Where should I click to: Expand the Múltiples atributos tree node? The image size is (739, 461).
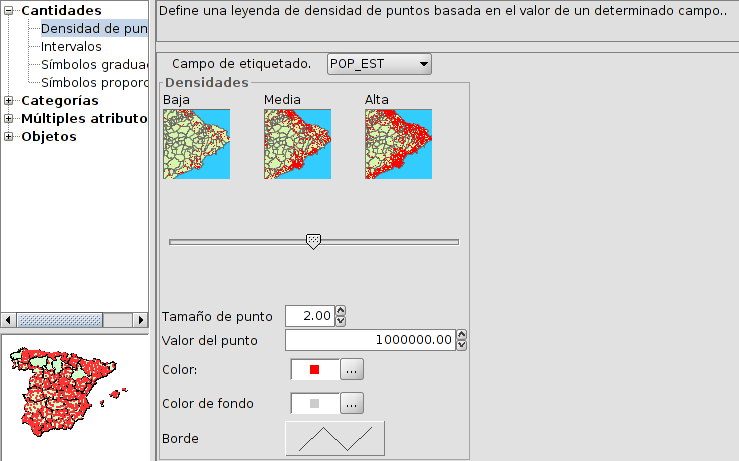[x=9, y=119]
